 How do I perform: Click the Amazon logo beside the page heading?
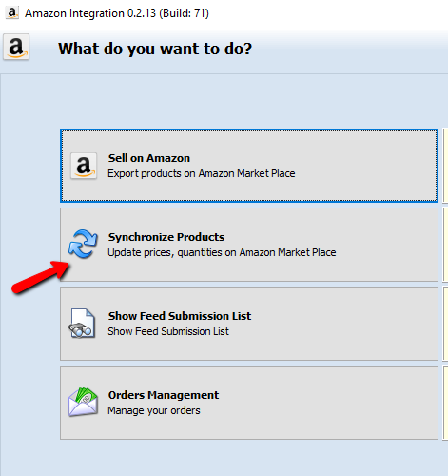(x=16, y=47)
